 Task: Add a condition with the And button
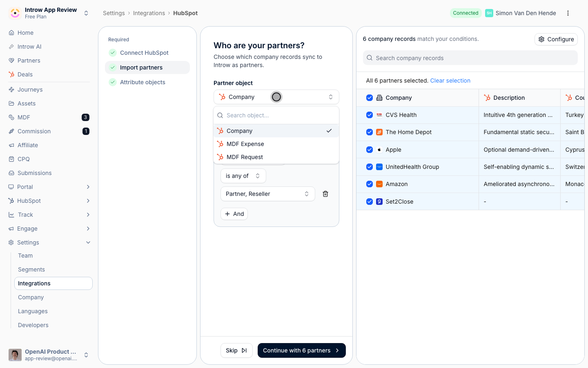pyautogui.click(x=234, y=214)
